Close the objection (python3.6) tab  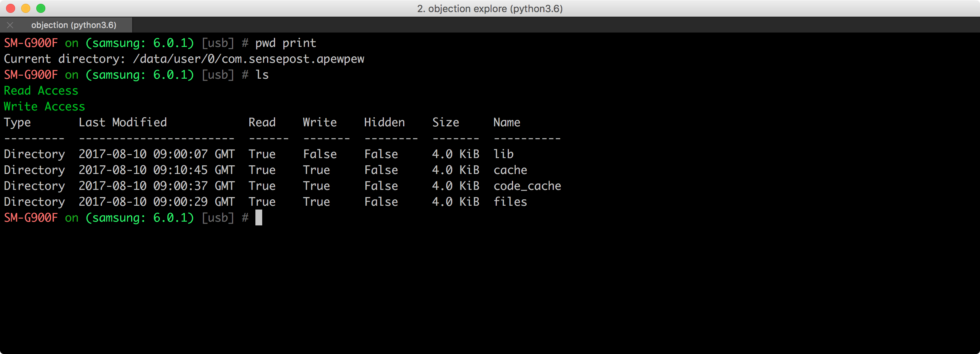point(10,25)
